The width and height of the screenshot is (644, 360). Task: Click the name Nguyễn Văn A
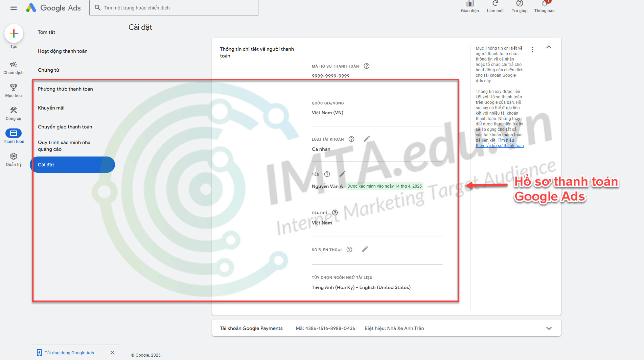(327, 186)
